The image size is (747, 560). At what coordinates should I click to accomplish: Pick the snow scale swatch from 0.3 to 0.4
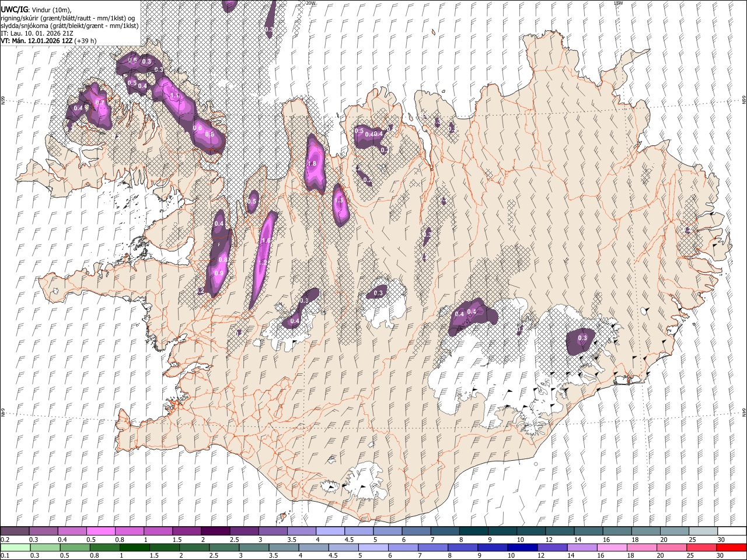click(x=43, y=531)
